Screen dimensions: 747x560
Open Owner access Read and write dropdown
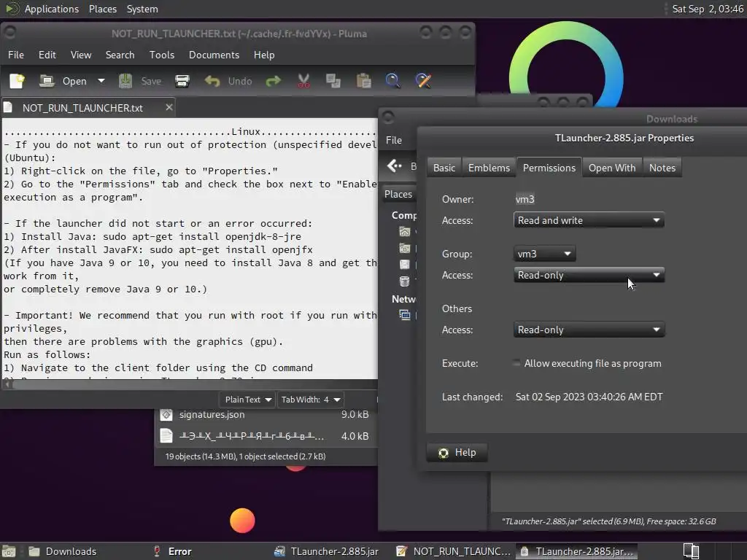coord(589,220)
